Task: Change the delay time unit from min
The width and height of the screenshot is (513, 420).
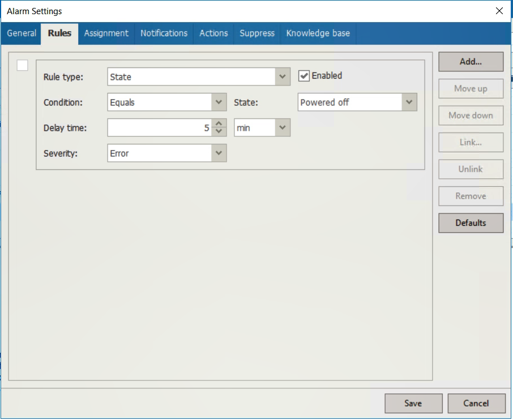Action: [283, 128]
